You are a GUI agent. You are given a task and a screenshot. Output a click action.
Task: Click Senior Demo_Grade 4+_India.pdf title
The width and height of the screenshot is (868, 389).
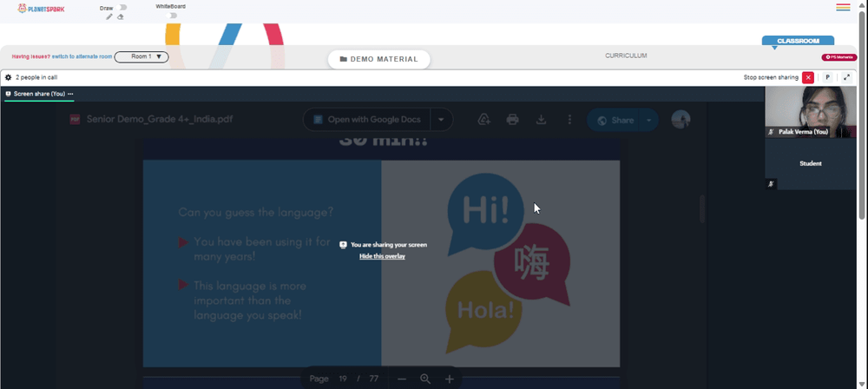tap(160, 120)
